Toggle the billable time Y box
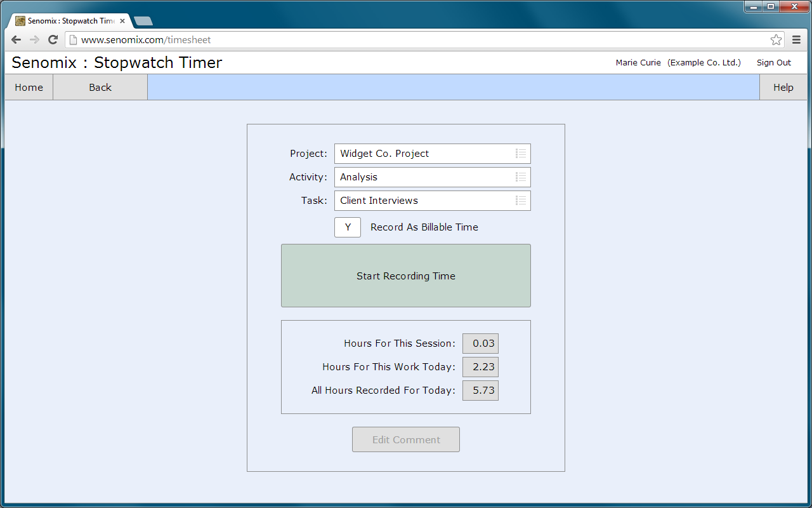The image size is (812, 508). 348,227
